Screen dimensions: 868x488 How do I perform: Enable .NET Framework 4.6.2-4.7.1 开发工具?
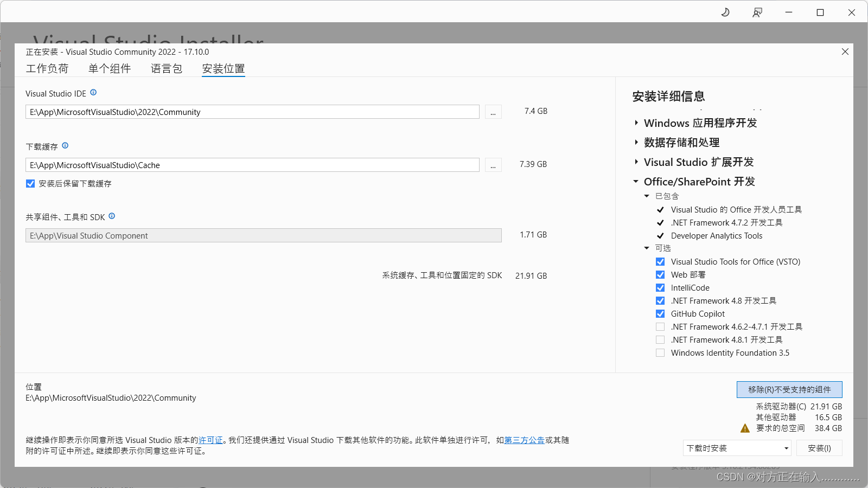coord(660,327)
